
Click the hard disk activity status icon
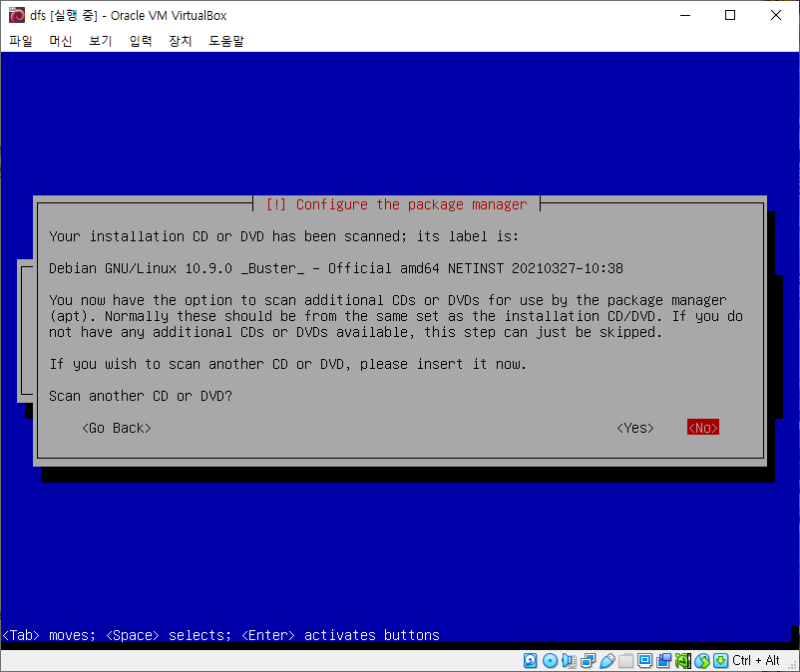click(x=530, y=661)
